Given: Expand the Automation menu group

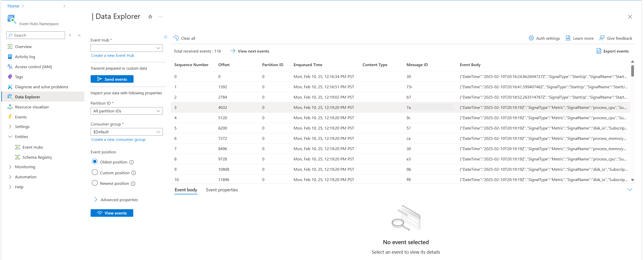Looking at the screenshot, I should [10, 177].
